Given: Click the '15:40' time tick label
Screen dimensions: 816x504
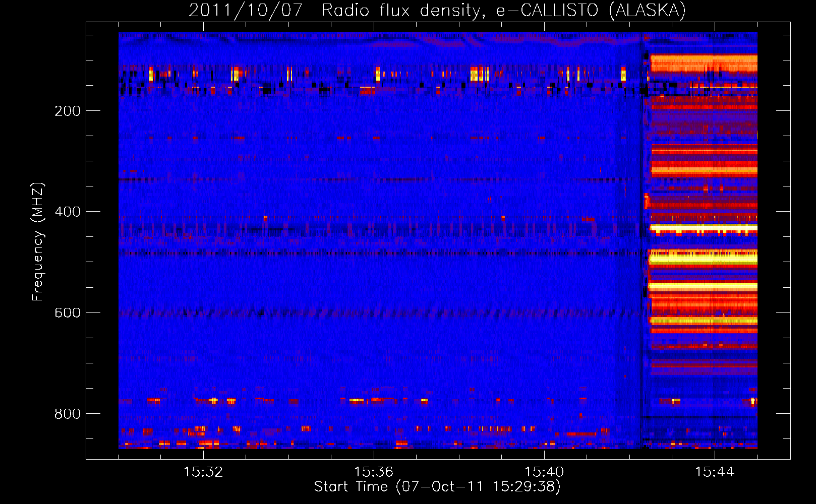Looking at the screenshot, I should (x=544, y=472).
